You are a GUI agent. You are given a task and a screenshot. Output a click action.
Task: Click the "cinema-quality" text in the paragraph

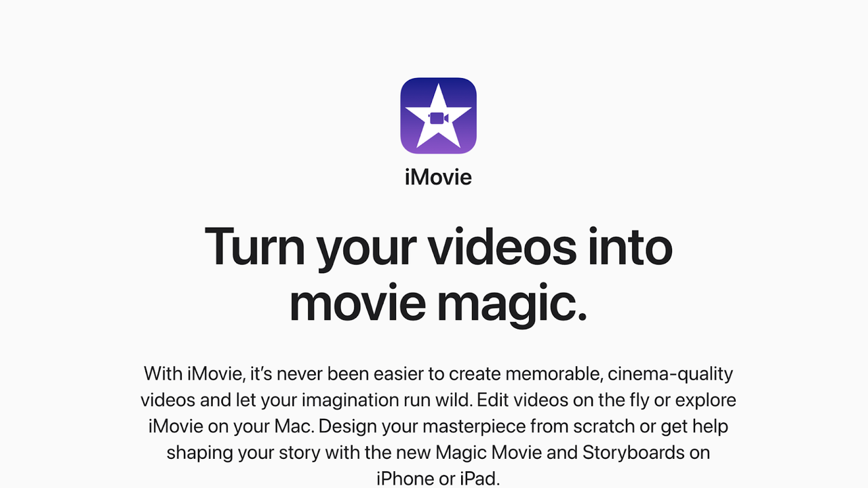tap(671, 373)
